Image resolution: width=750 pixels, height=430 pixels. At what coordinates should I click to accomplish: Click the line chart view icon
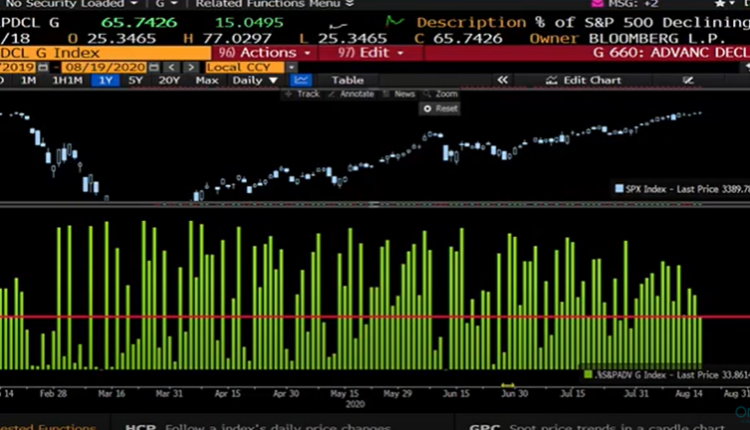[302, 80]
